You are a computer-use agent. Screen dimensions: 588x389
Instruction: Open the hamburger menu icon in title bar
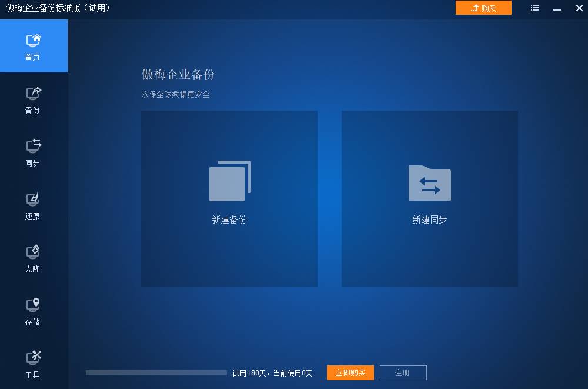pos(534,8)
